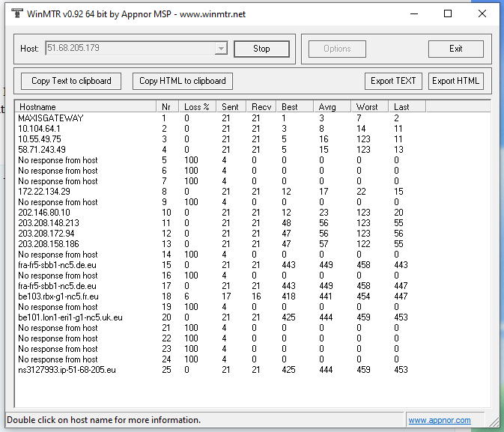The width and height of the screenshot is (504, 432).
Task: Maximize the WinMTR window
Action: (448, 13)
